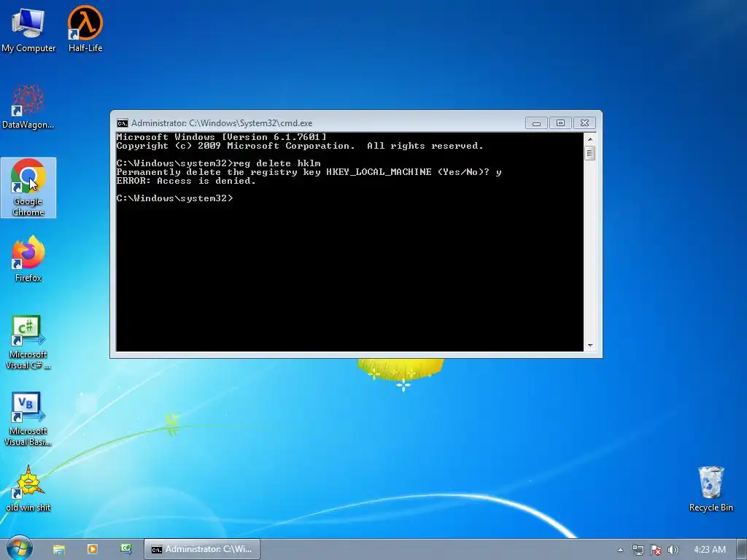Screen dimensions: 747x560
Task: Open the My Computer desktop icon
Action: (28, 29)
